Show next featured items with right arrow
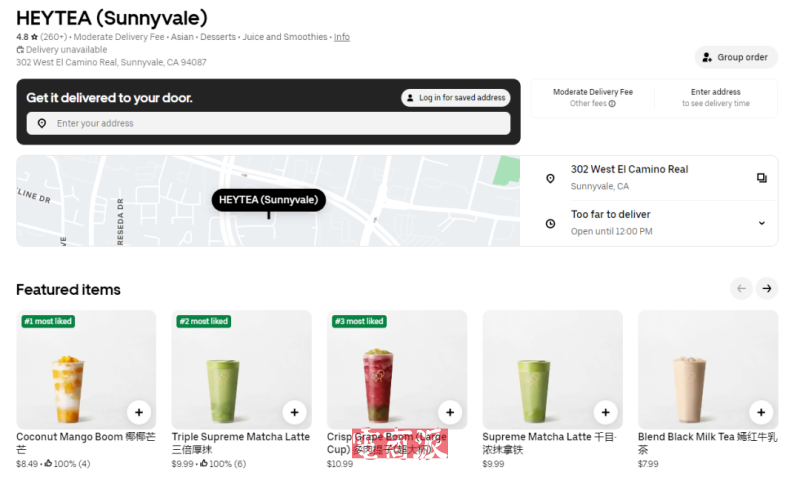Viewport: 800px width, 481px height. (767, 289)
